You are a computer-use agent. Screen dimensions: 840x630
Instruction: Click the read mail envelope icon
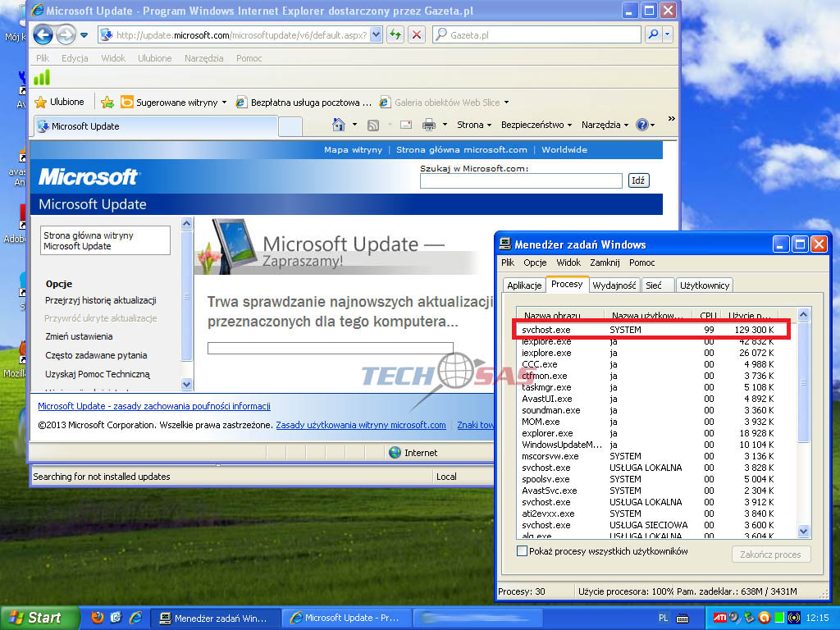406,125
